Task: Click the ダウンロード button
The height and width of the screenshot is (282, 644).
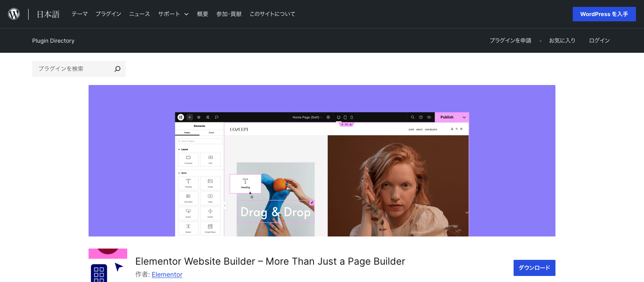Action: tap(535, 268)
